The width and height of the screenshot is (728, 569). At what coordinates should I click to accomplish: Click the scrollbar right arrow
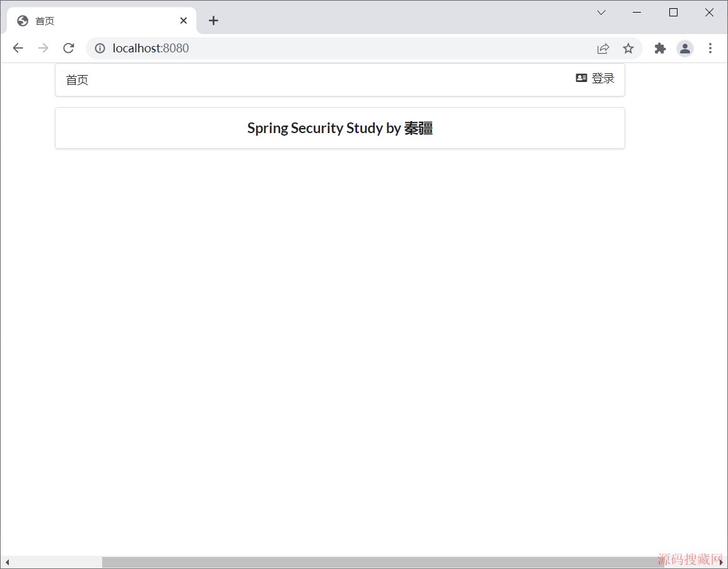coord(721,562)
